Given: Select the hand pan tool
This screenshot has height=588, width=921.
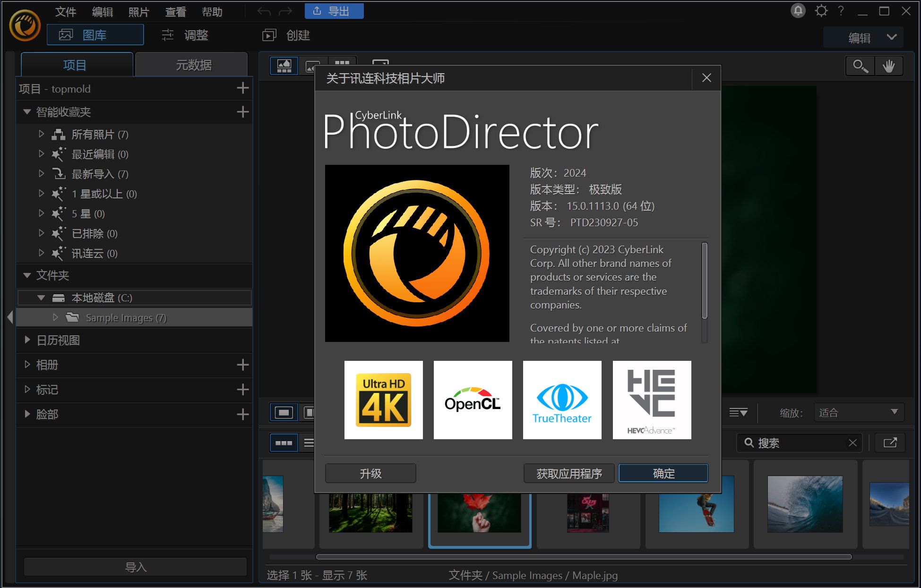Looking at the screenshot, I should (x=889, y=66).
